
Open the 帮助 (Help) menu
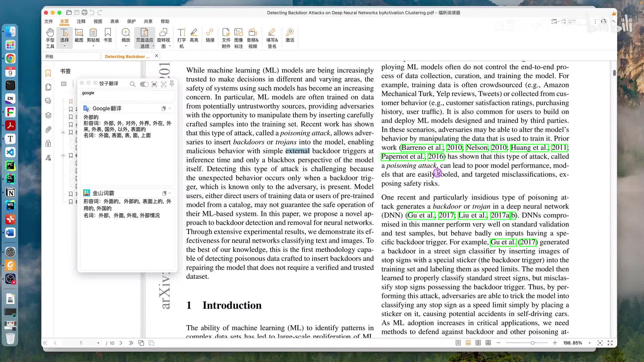point(165,21)
